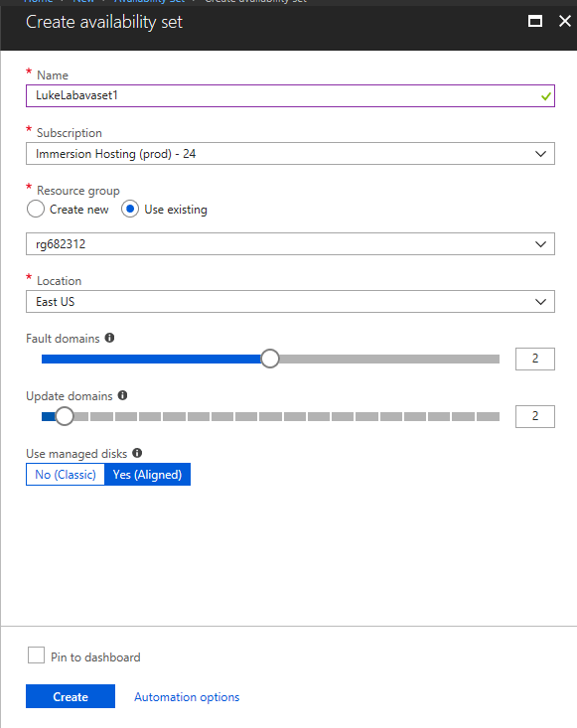Click the Fault domains number box

click(534, 359)
